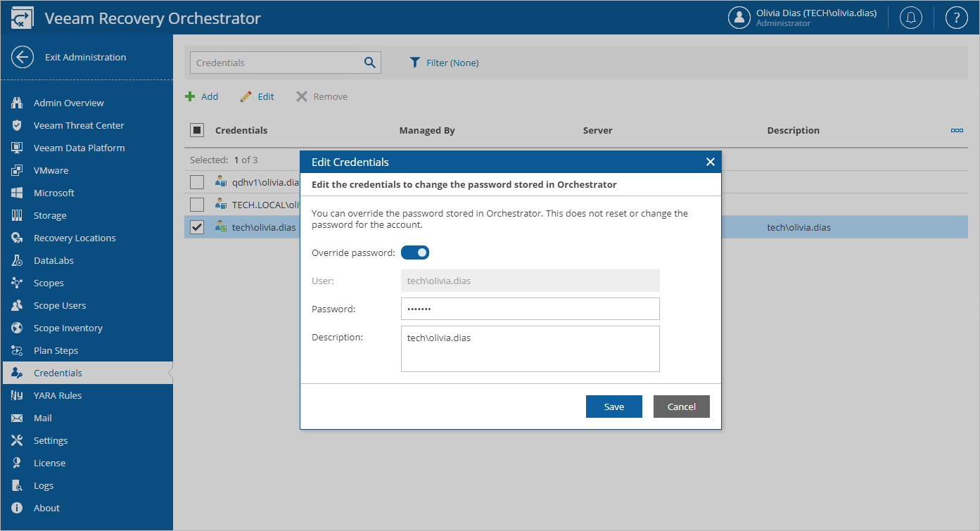Click the Logs sidebar icon
980x531 pixels.
pyautogui.click(x=18, y=485)
